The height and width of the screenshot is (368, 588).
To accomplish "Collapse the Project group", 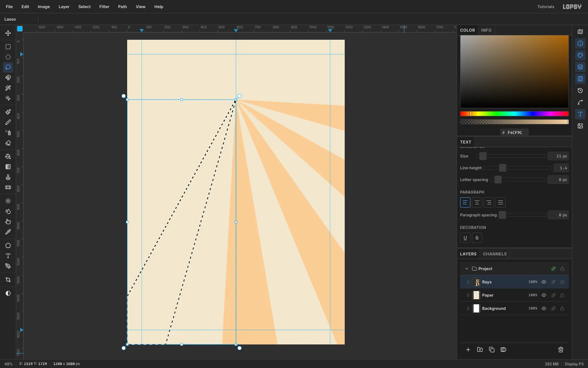I will coord(467,269).
